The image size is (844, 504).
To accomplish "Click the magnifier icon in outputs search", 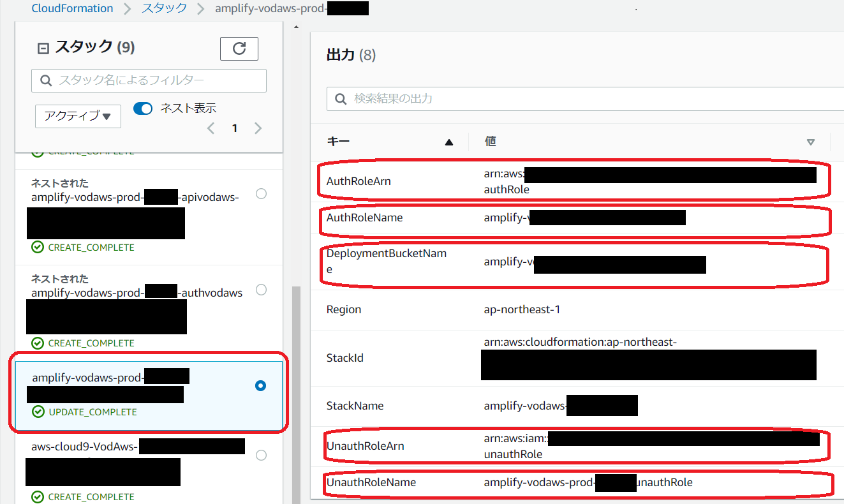I will click(341, 99).
